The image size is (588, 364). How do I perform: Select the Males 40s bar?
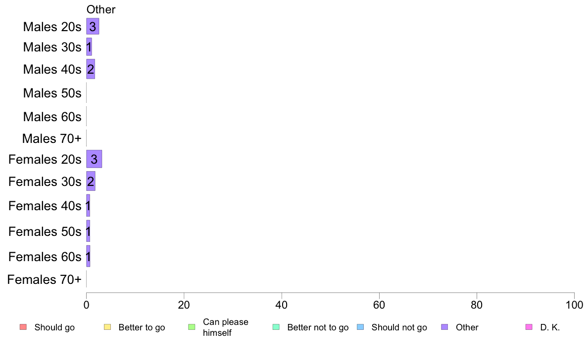tap(91, 69)
